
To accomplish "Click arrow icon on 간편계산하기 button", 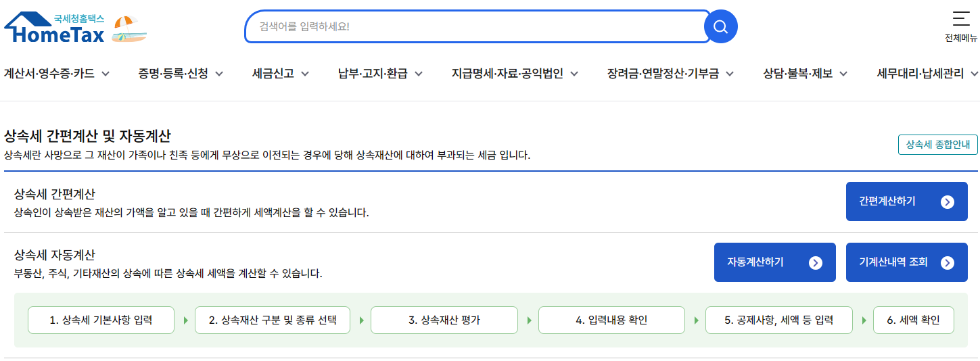I will tap(948, 201).
